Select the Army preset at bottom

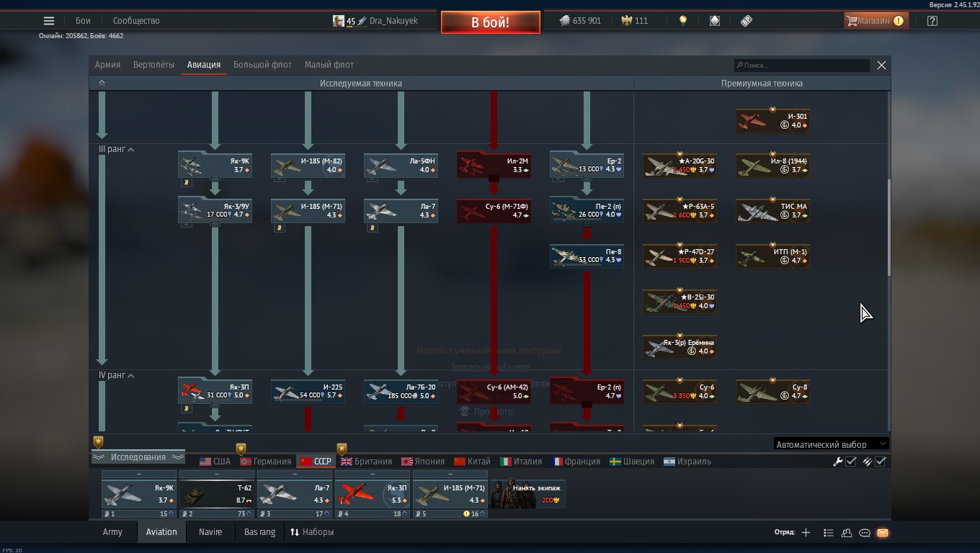[112, 532]
